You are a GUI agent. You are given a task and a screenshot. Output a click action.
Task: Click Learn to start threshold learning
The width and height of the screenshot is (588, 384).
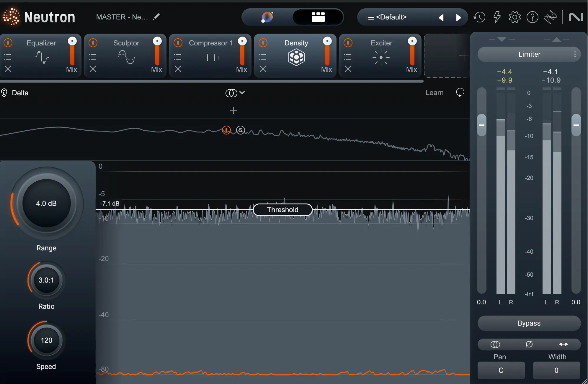click(x=434, y=93)
